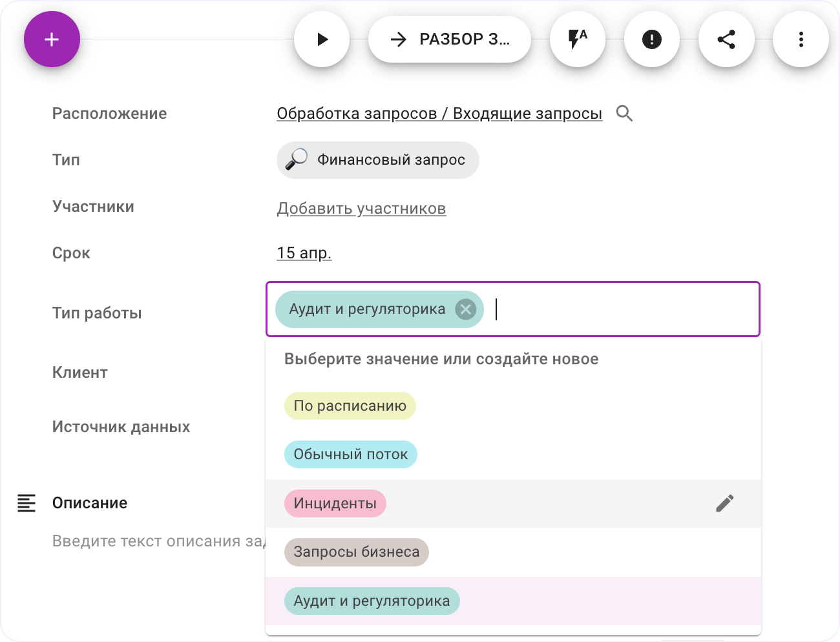The height and width of the screenshot is (642, 840).
Task: Open the Обработка запросов / Входящие запросы link
Action: (439, 114)
